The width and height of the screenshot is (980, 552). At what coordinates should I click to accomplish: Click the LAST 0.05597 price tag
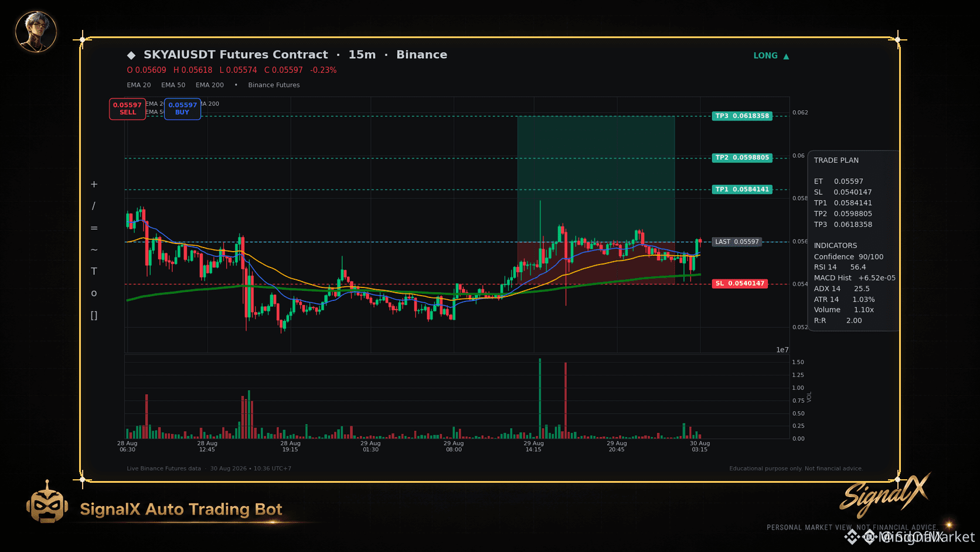pos(737,242)
